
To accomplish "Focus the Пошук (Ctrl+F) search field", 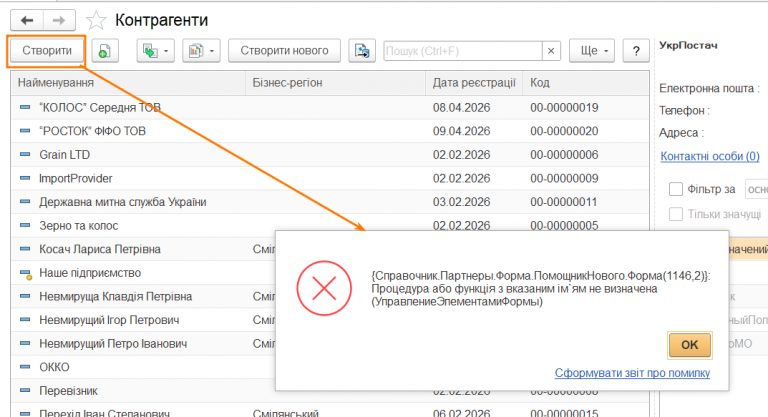I will point(463,51).
